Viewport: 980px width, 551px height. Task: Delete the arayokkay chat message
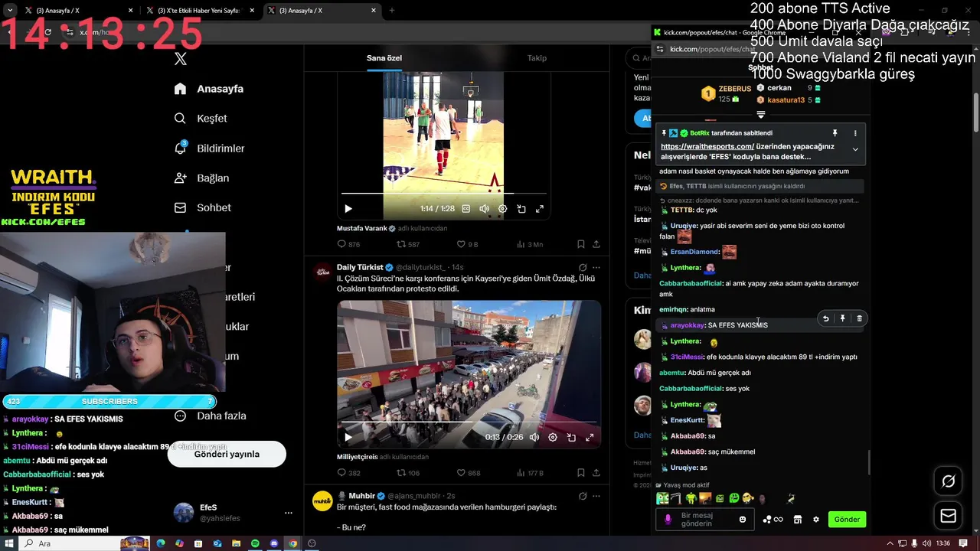[x=859, y=318]
